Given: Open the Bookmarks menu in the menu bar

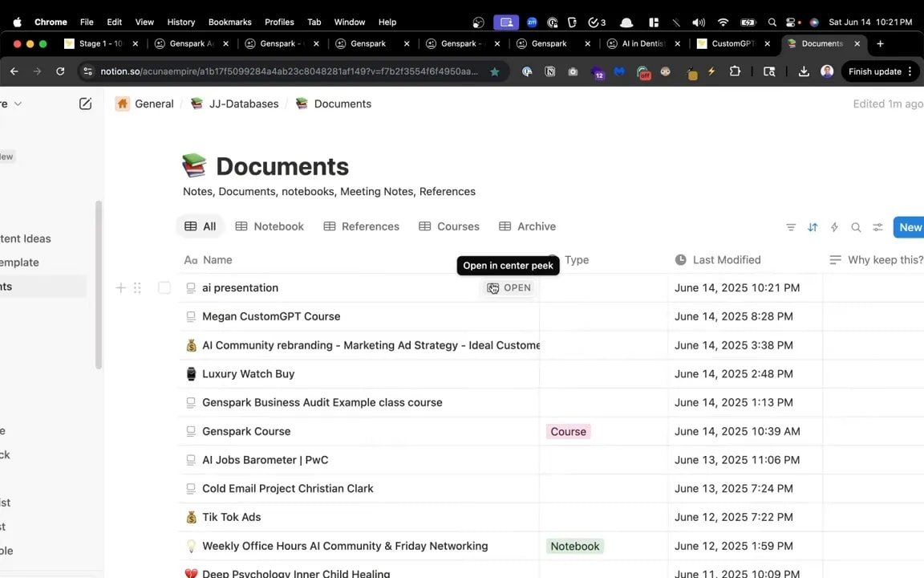Looking at the screenshot, I should 229,22.
